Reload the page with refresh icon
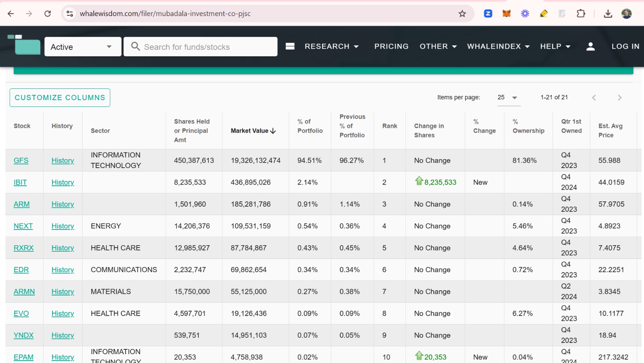This screenshot has height=363, width=644. click(47, 14)
